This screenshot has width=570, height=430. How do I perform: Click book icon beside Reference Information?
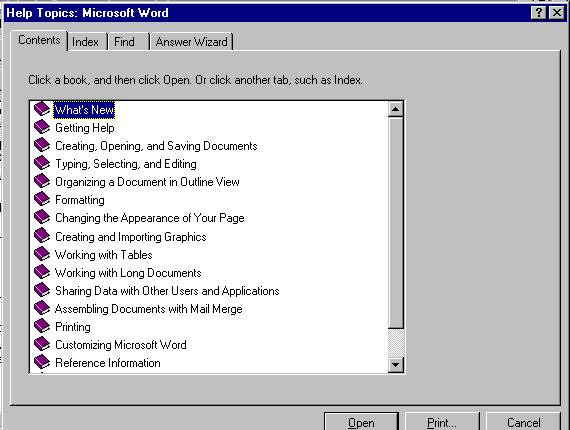pyautogui.click(x=42, y=362)
